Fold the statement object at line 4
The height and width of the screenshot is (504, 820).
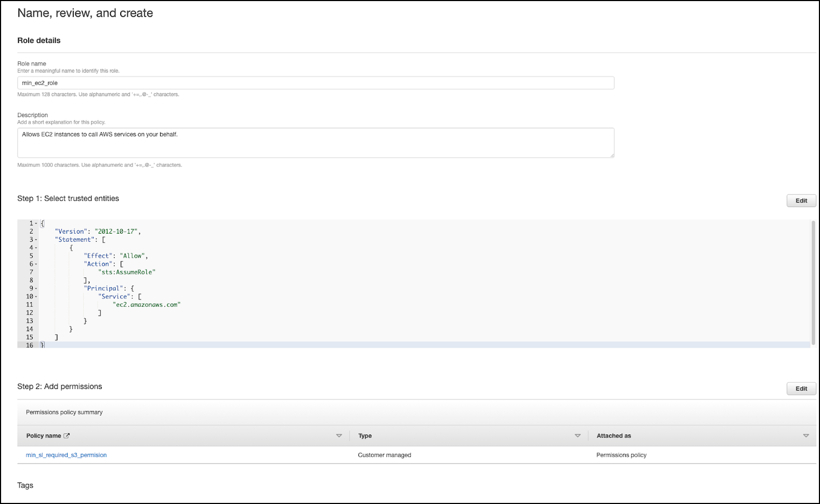[36, 248]
